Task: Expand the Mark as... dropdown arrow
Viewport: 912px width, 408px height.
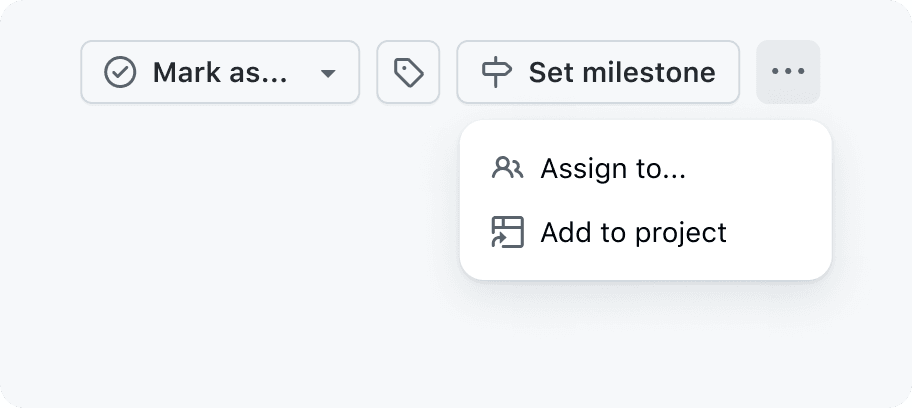Action: [x=327, y=73]
